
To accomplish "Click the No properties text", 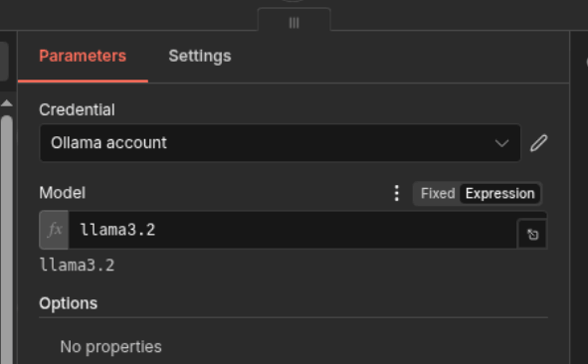I will (111, 347).
